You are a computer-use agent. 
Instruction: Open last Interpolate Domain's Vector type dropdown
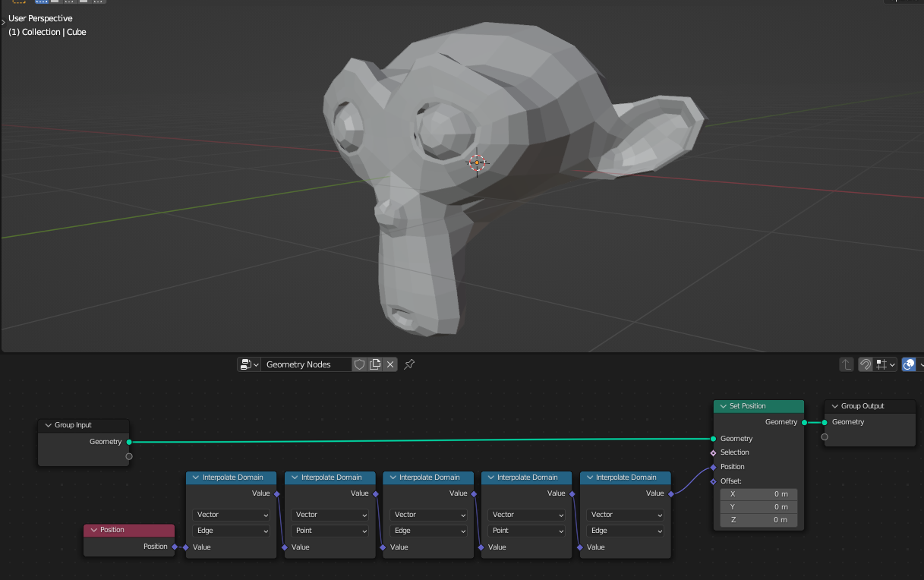click(x=625, y=515)
